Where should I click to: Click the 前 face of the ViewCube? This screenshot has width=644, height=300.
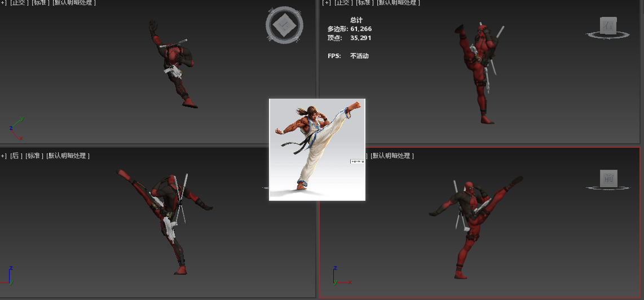[x=608, y=178]
